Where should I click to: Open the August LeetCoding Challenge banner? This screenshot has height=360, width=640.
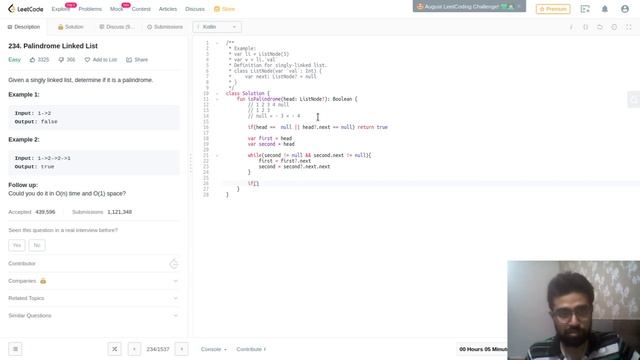(469, 7)
